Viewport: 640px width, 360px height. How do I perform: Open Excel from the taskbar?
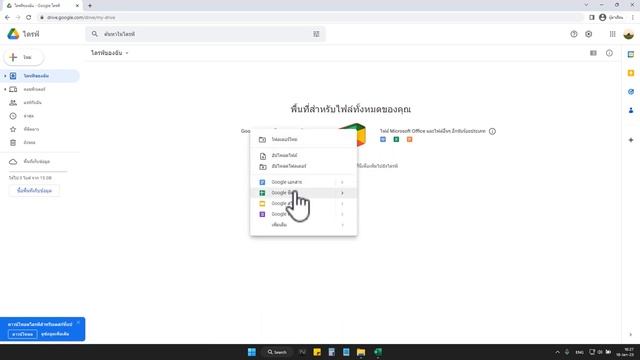[378, 352]
